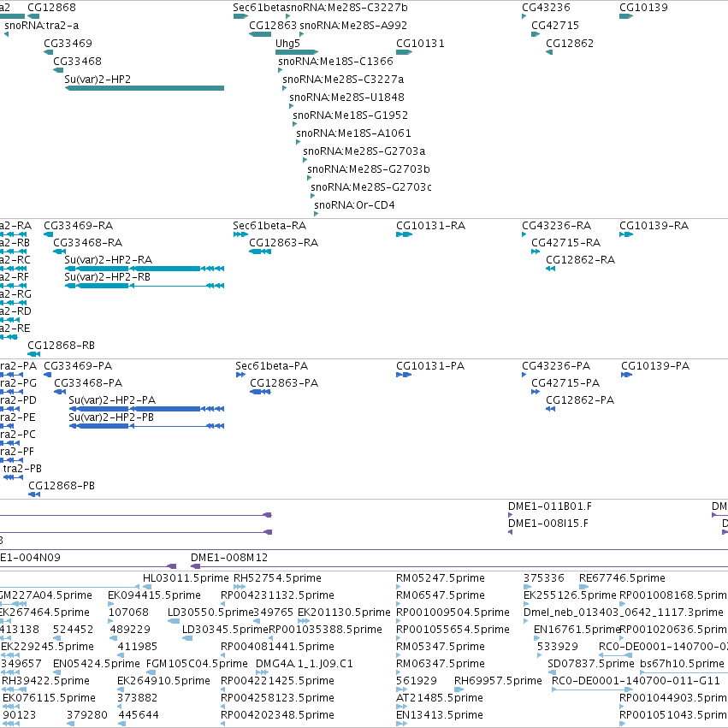
Task: Select the CG33468 gene label
Action: coord(77,62)
